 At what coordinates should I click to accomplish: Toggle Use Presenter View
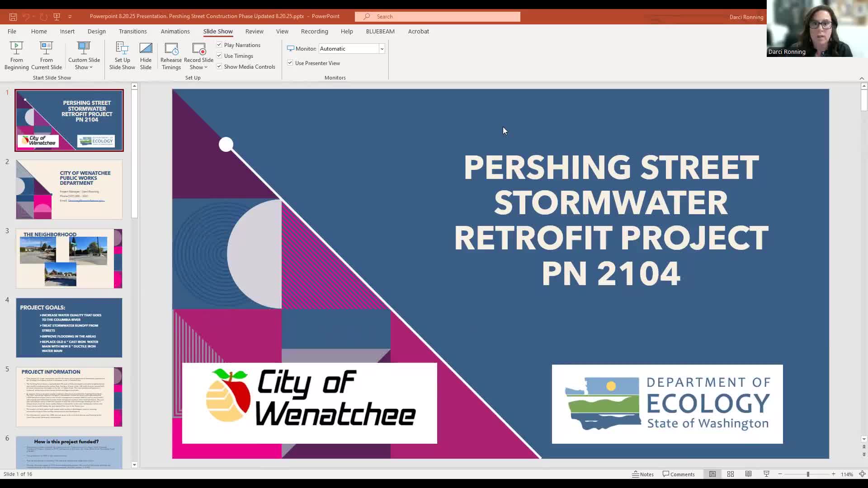pyautogui.click(x=290, y=63)
